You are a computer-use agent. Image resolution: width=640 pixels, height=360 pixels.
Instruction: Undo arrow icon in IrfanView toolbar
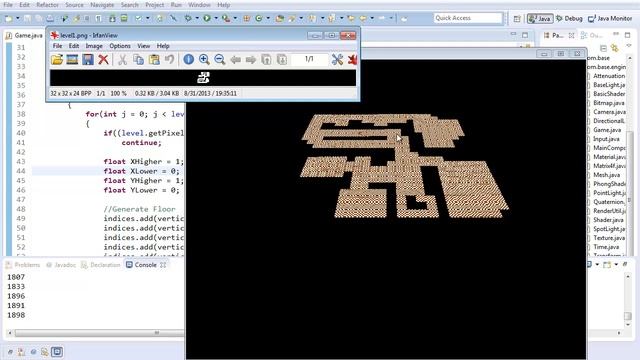click(x=169, y=60)
